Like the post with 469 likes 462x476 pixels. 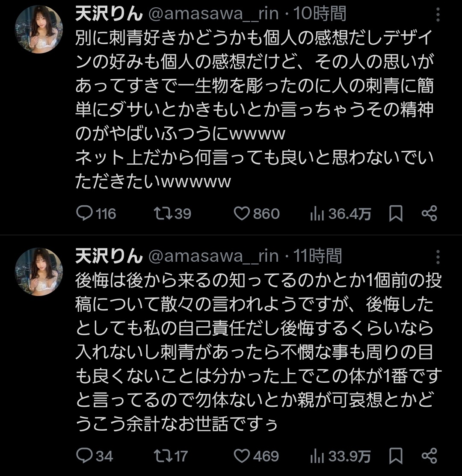tap(243, 455)
